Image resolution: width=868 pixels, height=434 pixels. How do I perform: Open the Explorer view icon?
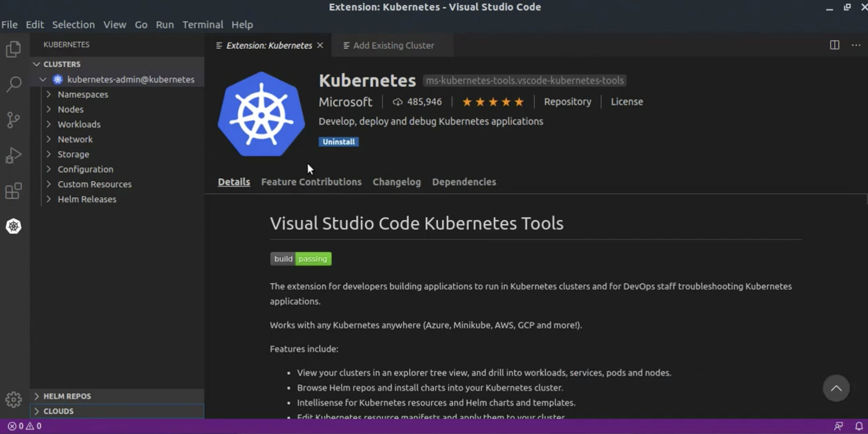[x=13, y=49]
